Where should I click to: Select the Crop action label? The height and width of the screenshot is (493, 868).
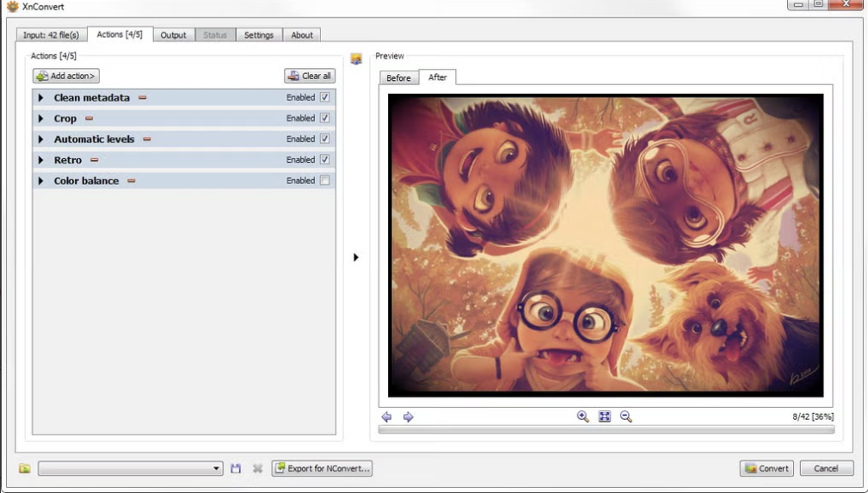(65, 119)
